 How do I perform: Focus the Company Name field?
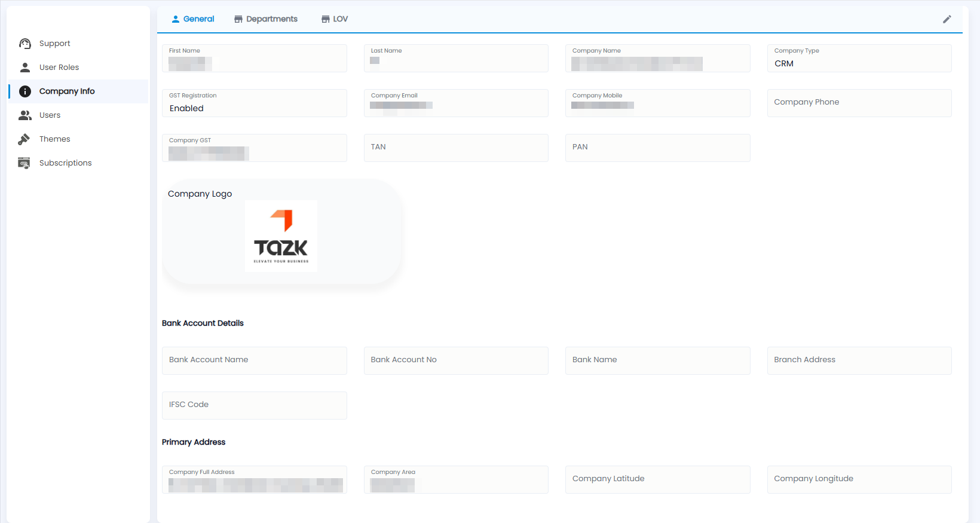tap(658, 58)
